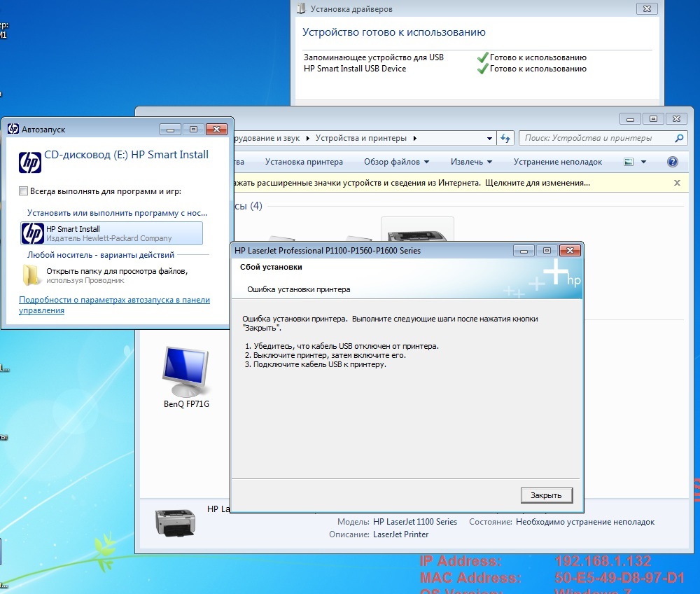
Task: Click 'Запоминающее устройство для USB' entry
Action: [374, 57]
